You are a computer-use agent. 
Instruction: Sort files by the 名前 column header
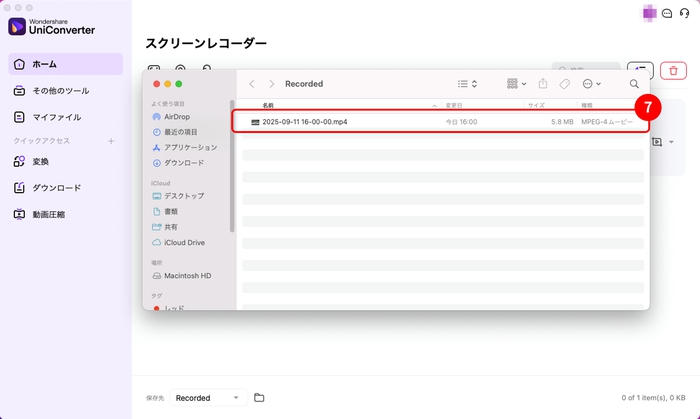coord(268,105)
